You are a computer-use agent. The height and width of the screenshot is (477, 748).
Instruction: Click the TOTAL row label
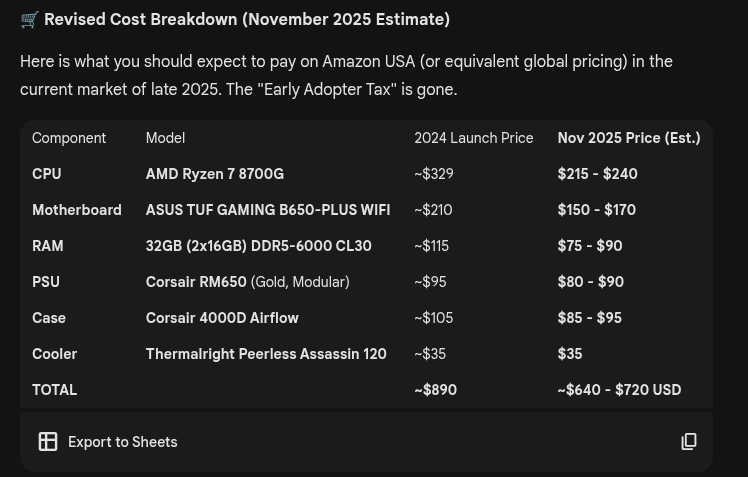54,390
